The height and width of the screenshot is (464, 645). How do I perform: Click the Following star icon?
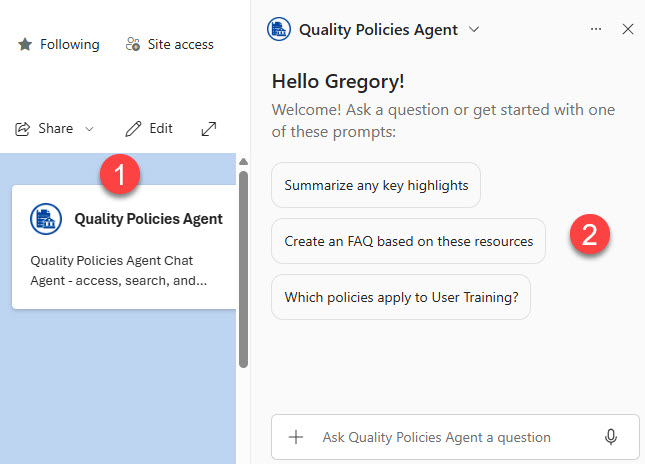tap(25, 44)
